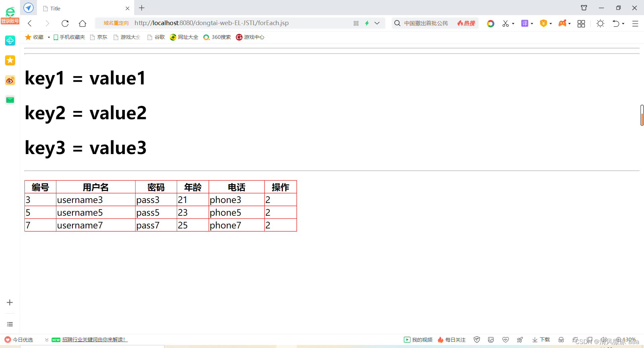
Task: Open the 网址大全 bookmark
Action: pyautogui.click(x=184, y=37)
